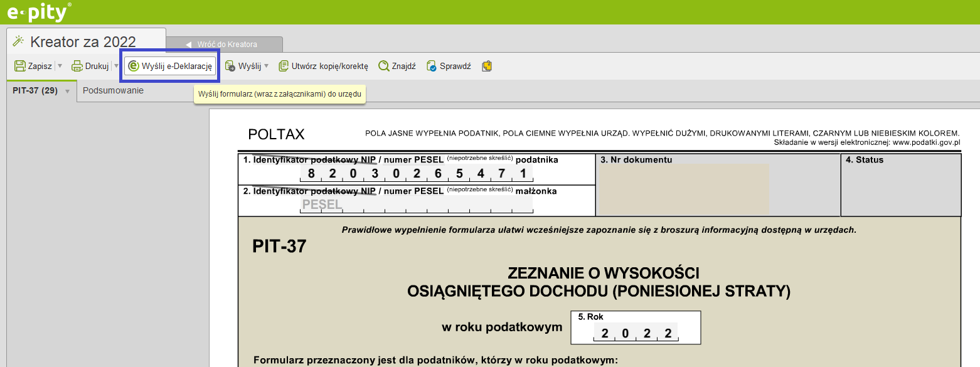Expand the Drukuj dropdown arrow
980x367 pixels.
point(116,66)
